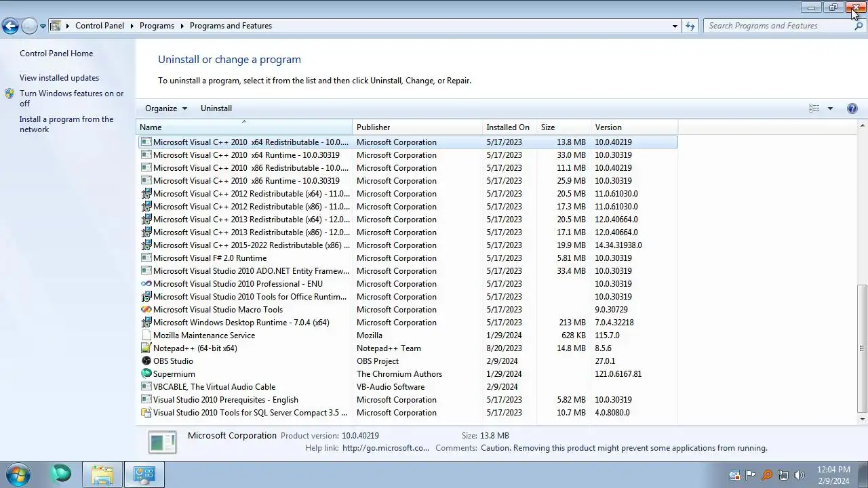
Task: Click the 213 MB size cell
Action: pyautogui.click(x=572, y=323)
